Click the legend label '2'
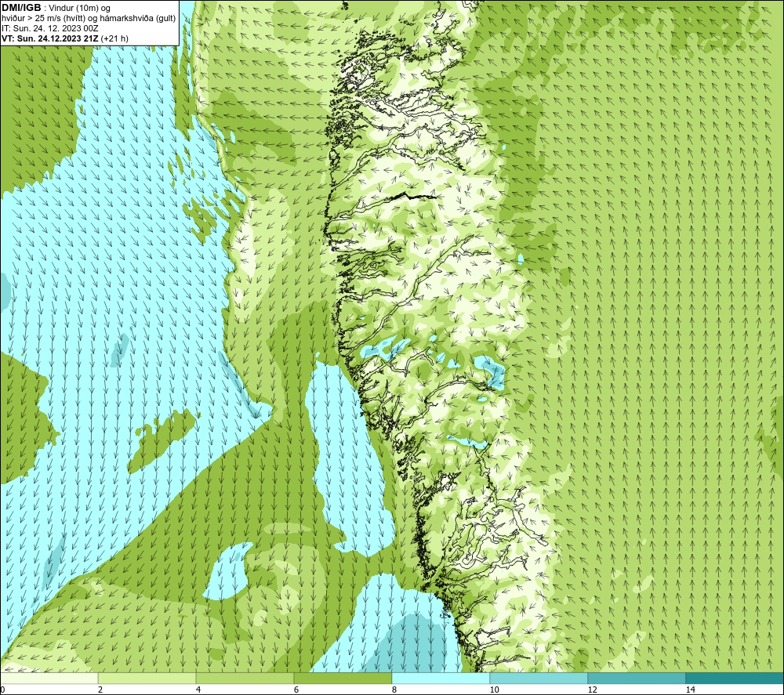 100,690
